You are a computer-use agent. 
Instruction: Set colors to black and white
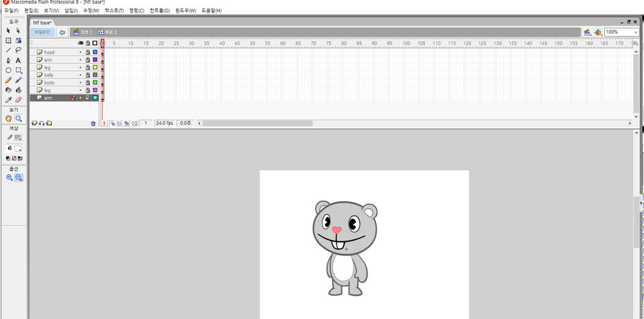pos(8,158)
